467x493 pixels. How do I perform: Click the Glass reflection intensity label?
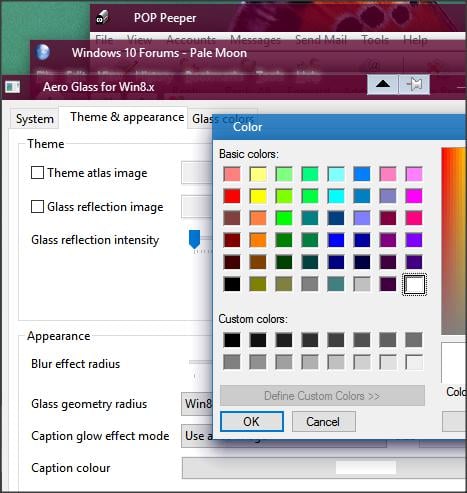pos(95,240)
